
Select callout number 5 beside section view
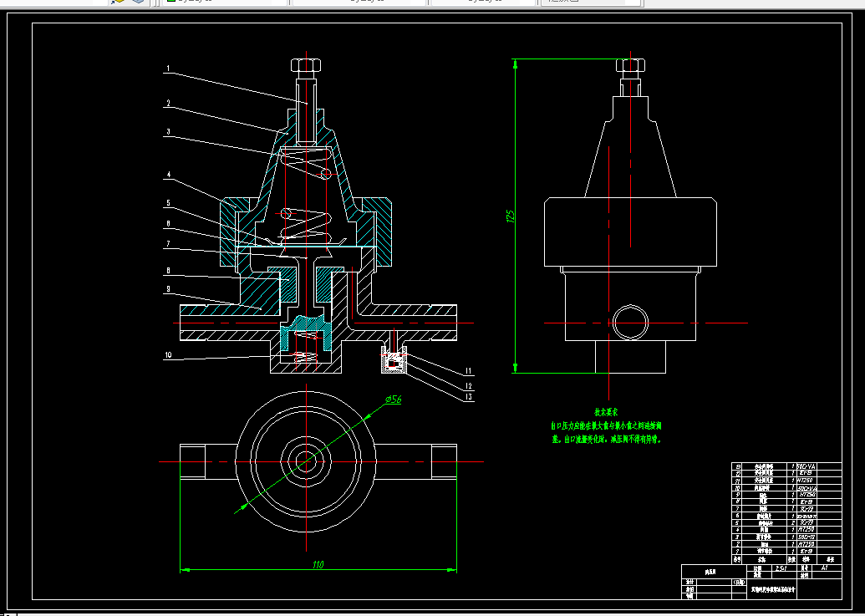pyautogui.click(x=168, y=203)
